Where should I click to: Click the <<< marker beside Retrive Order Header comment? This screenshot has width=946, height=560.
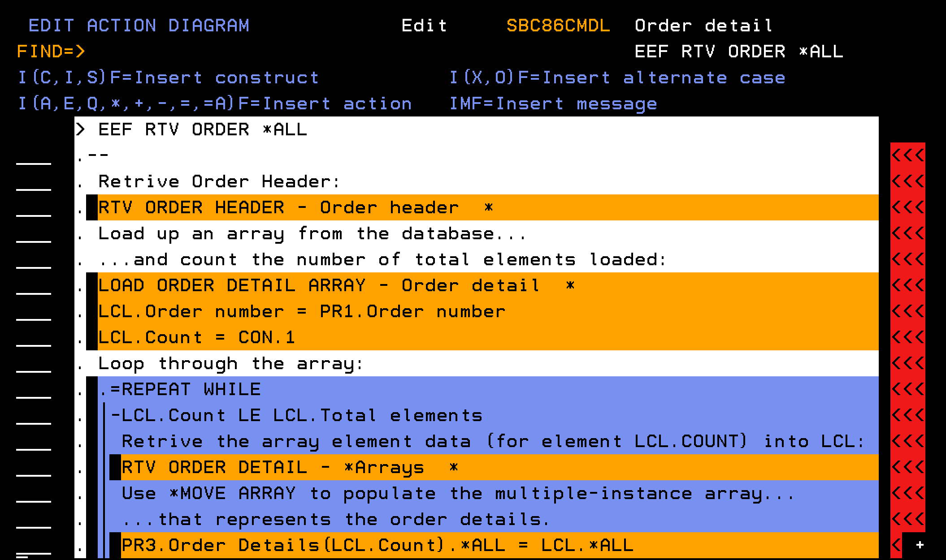point(907,182)
